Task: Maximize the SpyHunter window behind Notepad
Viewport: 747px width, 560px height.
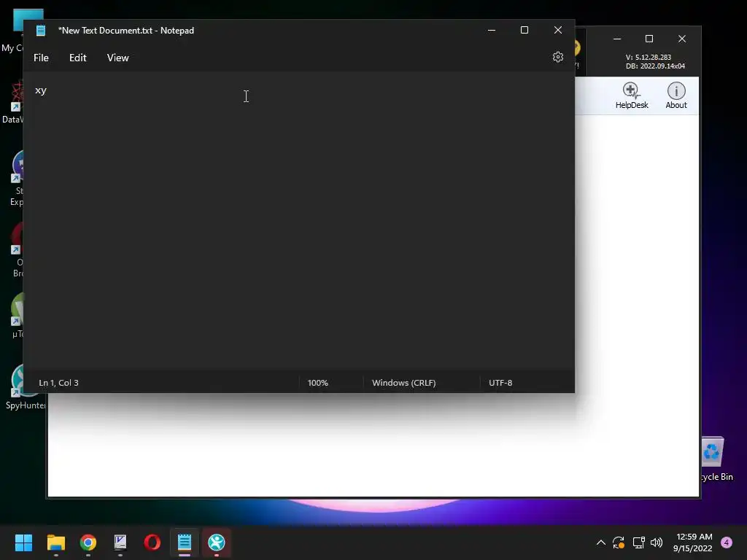Action: (x=649, y=39)
